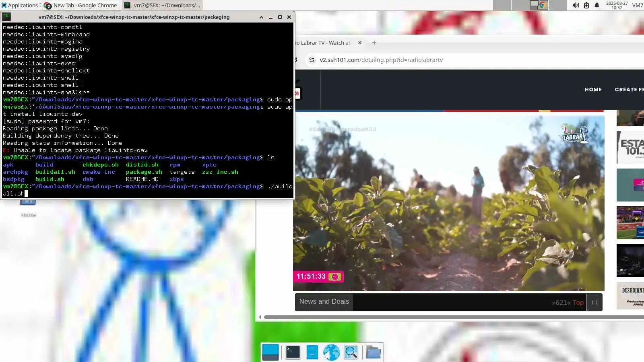Click the 11:51:33 live timer badge
This screenshot has height=362, width=644.
[x=318, y=276]
